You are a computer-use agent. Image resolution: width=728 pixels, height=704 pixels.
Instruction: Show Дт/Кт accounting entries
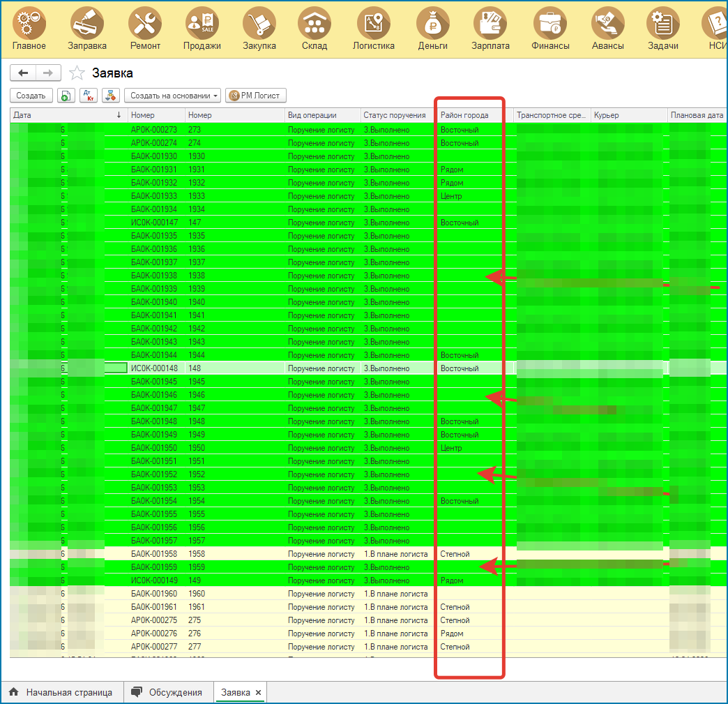pyautogui.click(x=88, y=96)
